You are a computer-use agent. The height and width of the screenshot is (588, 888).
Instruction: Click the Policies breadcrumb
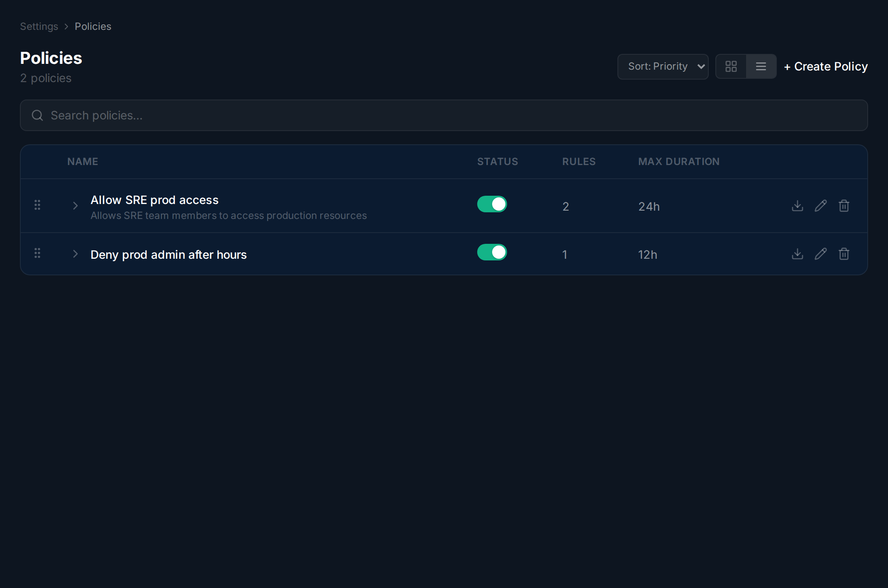click(93, 27)
